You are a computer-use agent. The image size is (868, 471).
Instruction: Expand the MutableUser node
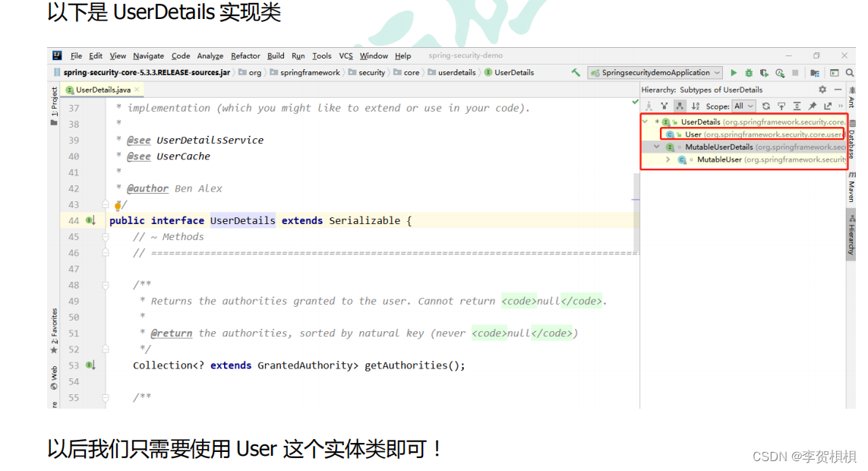coord(668,160)
